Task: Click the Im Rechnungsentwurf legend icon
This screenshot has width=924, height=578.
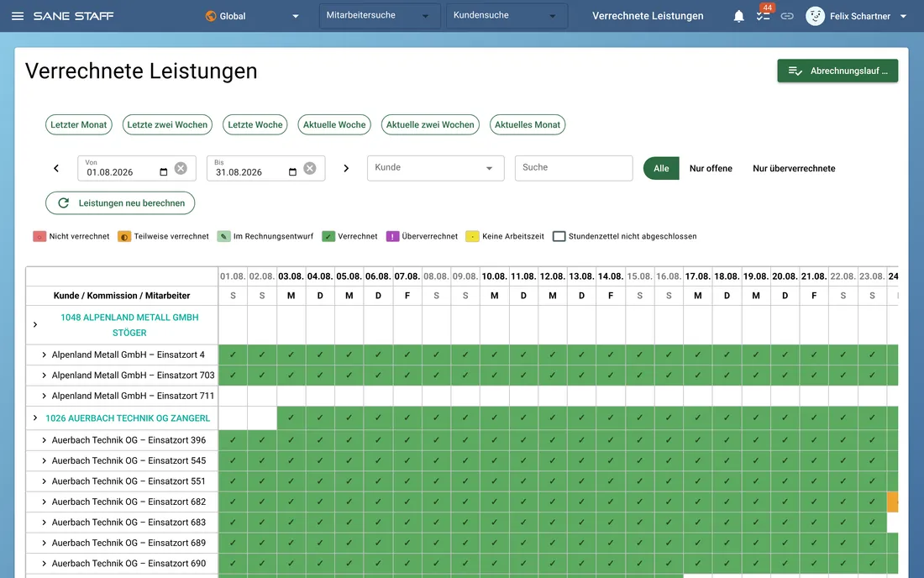Action: [x=223, y=236]
